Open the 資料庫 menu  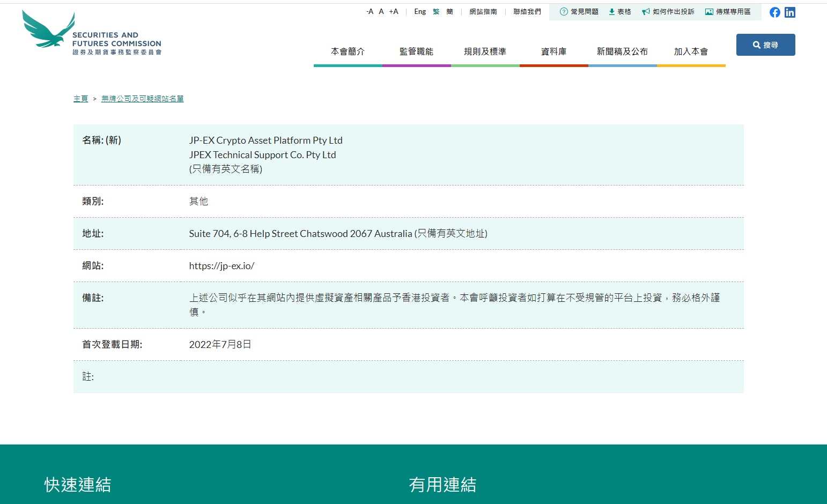tap(553, 51)
